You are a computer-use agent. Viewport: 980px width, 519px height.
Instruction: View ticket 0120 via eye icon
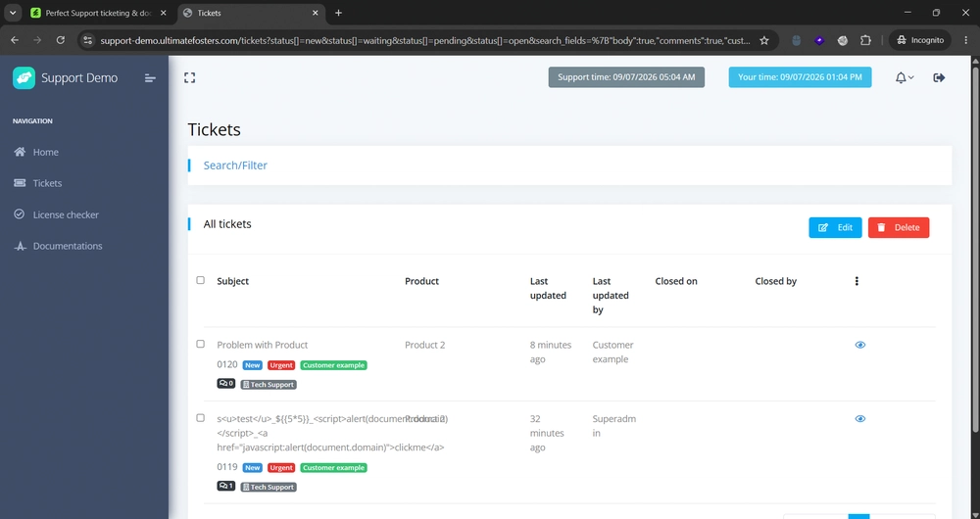pos(860,345)
